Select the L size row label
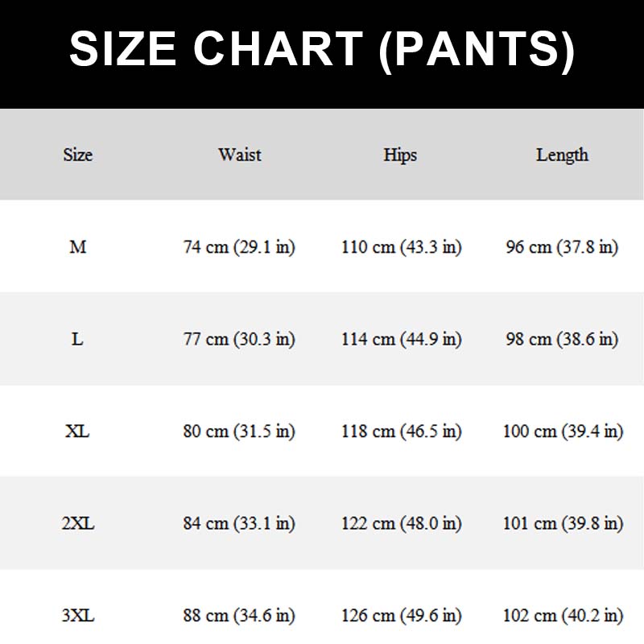Viewport: 644px width, 644px height. (77, 339)
